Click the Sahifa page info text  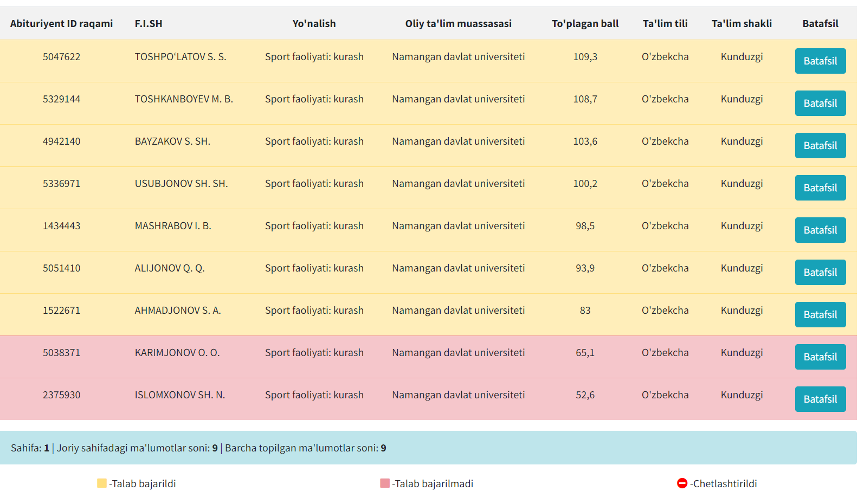pos(30,448)
